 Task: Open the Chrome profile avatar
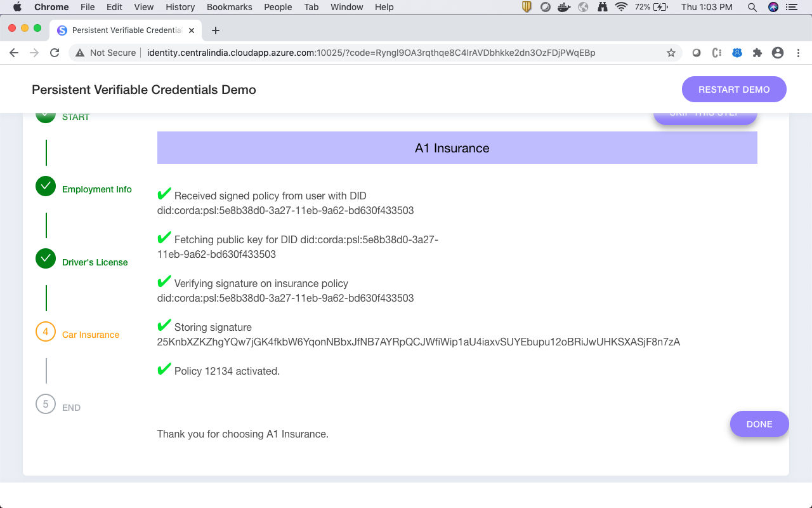[x=778, y=53]
